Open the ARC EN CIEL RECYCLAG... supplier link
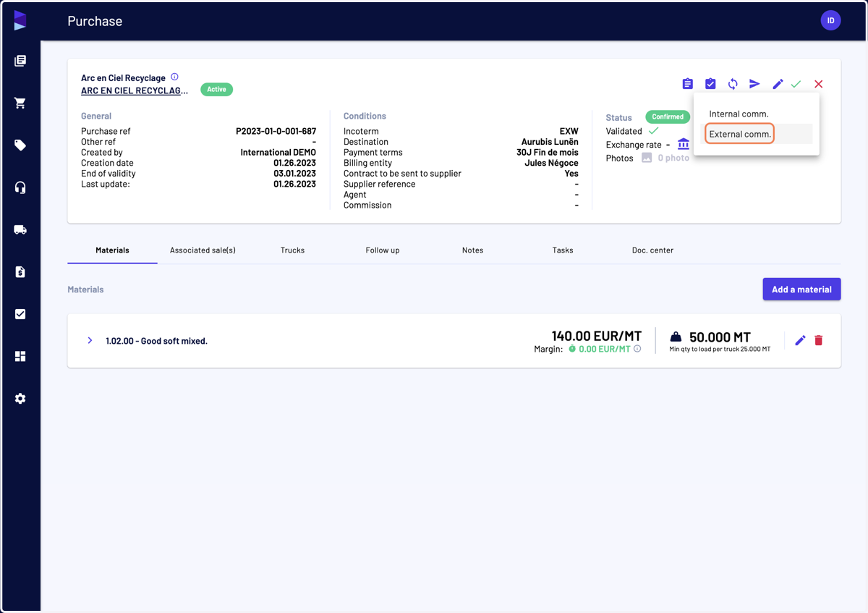 point(135,90)
